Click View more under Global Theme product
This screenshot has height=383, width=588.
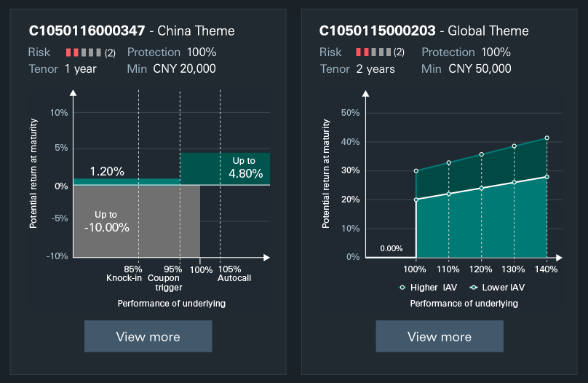tap(439, 336)
